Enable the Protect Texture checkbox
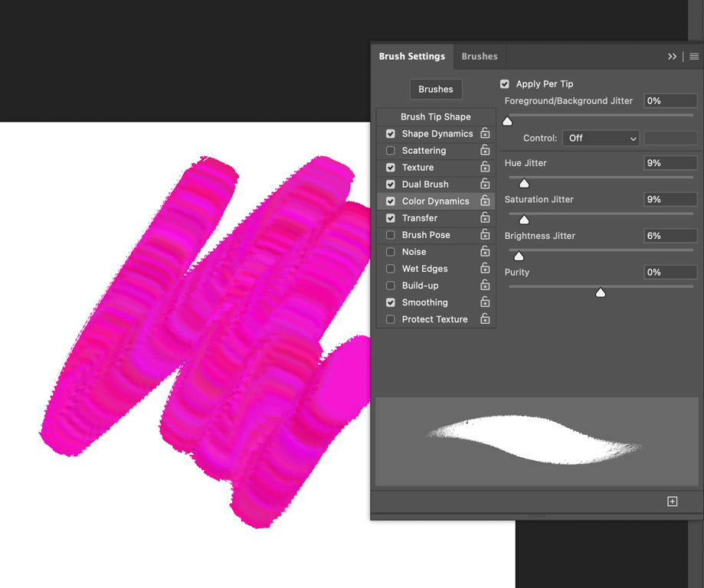 click(391, 319)
